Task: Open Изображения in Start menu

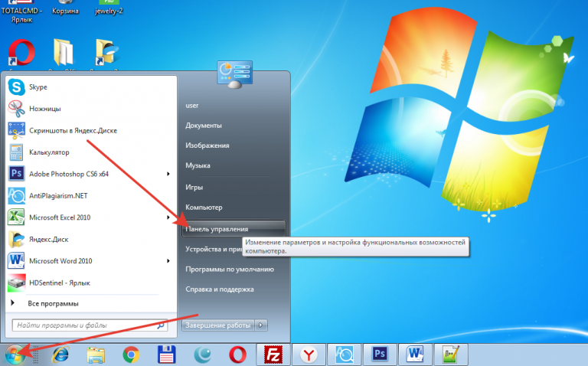Action: coord(207,145)
